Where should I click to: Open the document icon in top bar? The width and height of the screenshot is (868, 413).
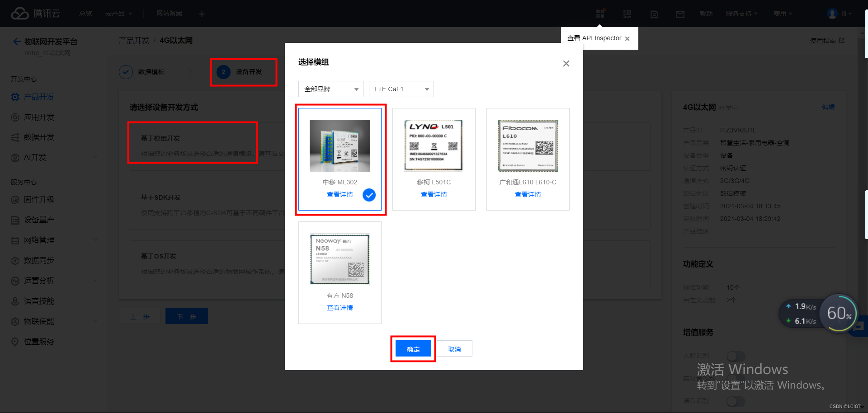(654, 14)
